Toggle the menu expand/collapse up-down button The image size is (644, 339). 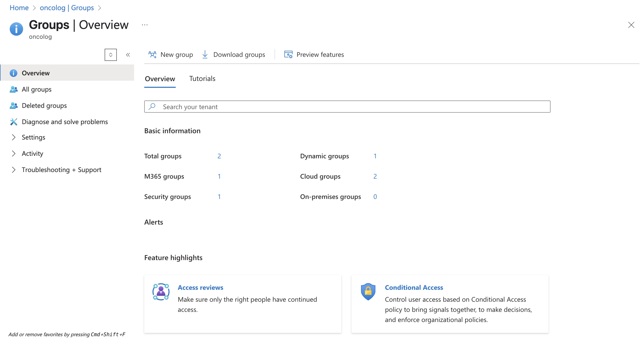pyautogui.click(x=111, y=55)
